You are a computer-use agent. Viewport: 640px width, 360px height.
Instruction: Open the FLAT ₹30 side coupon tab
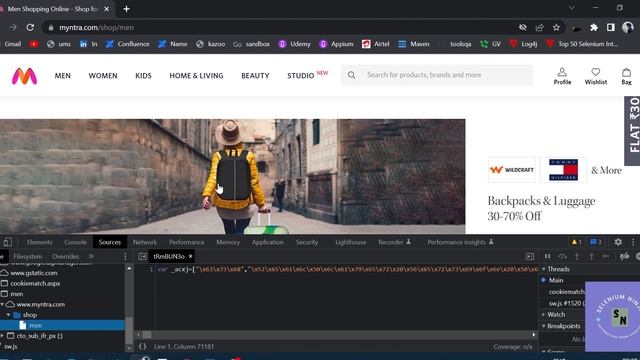[x=632, y=131]
